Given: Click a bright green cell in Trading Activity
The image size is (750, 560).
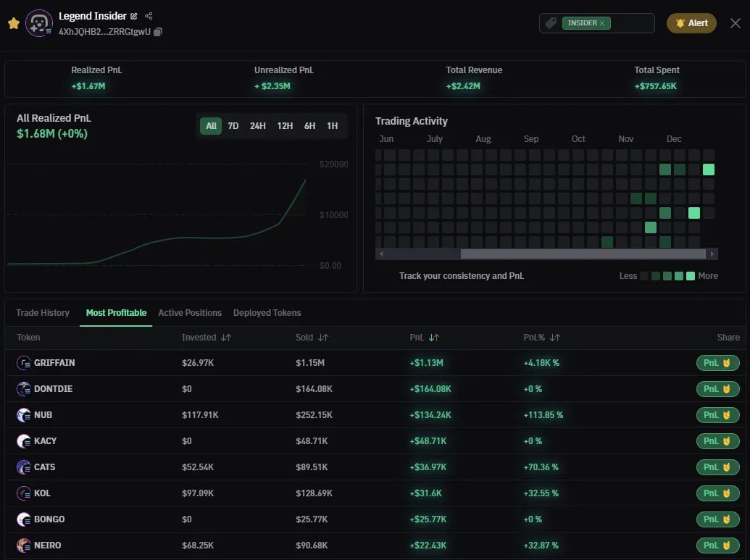Looking at the screenshot, I should [708, 169].
